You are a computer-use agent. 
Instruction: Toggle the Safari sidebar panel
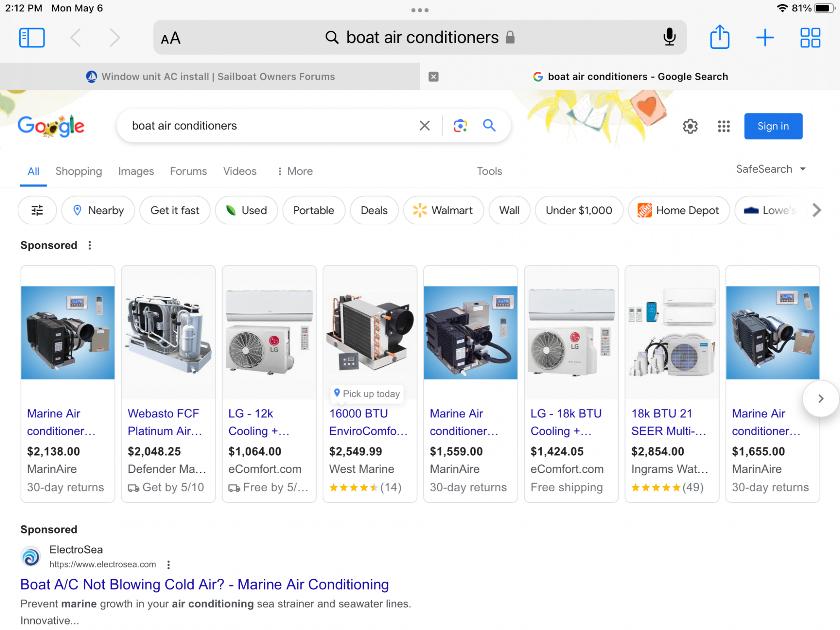(32, 38)
